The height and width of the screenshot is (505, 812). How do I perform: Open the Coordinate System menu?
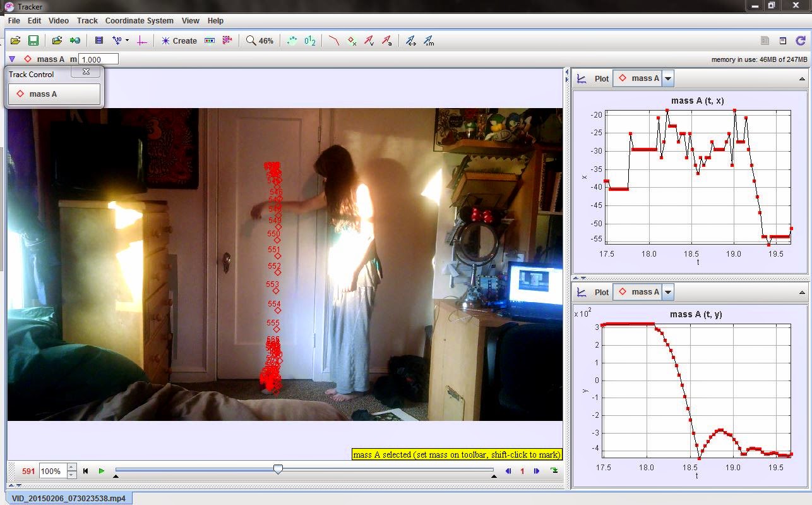coord(138,20)
